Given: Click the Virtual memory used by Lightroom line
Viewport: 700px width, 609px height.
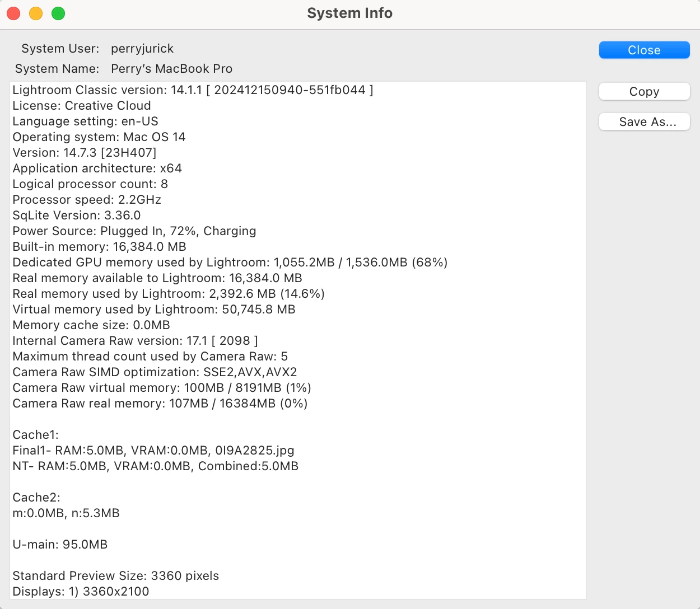Looking at the screenshot, I should click(154, 310).
